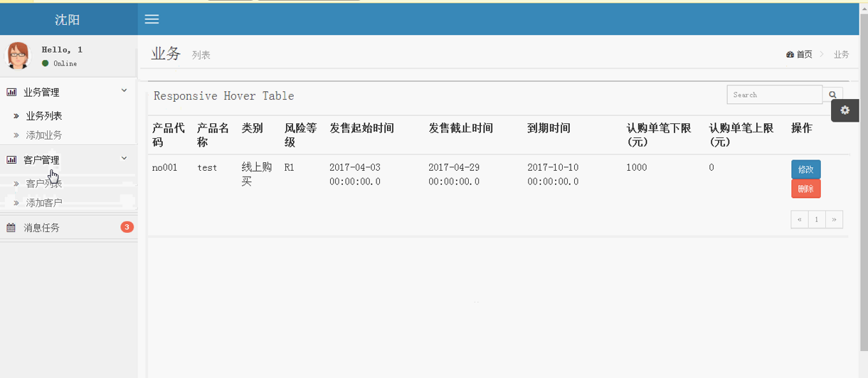
Task: Click the bar chart icon beside 客户管理
Action: click(11, 159)
